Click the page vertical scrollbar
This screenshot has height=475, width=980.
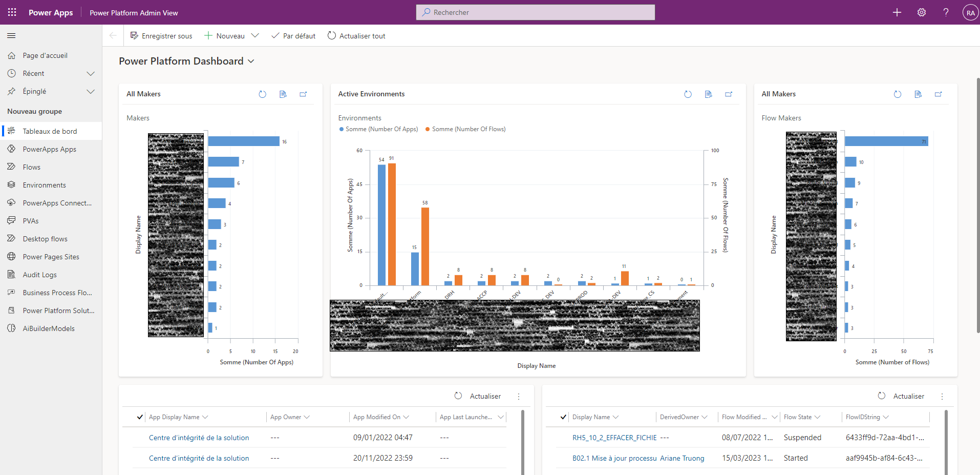tap(977, 205)
